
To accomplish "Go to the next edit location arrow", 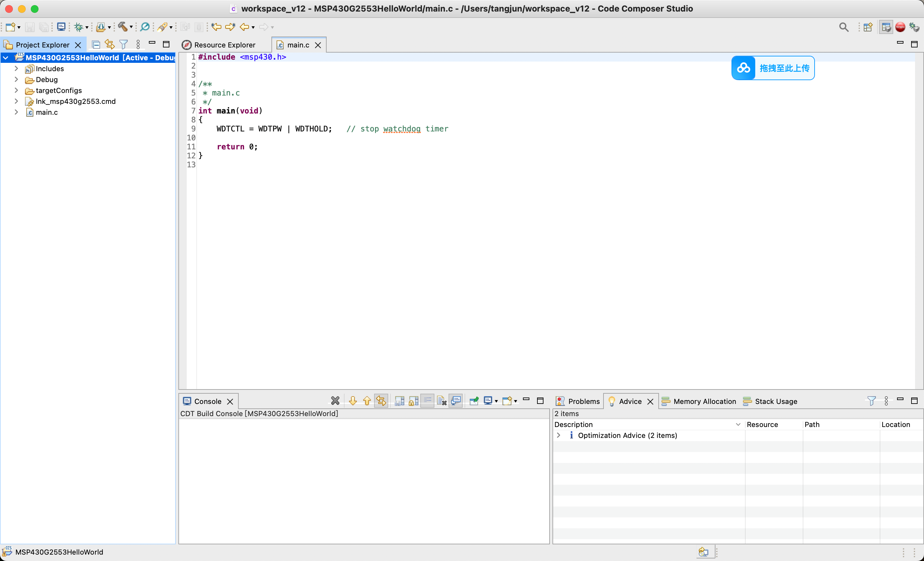I will tap(230, 27).
